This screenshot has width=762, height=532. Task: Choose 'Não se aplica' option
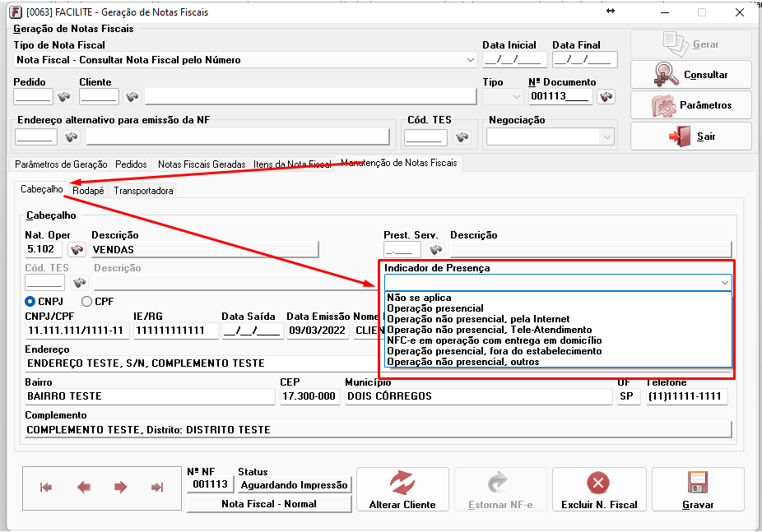click(558, 298)
